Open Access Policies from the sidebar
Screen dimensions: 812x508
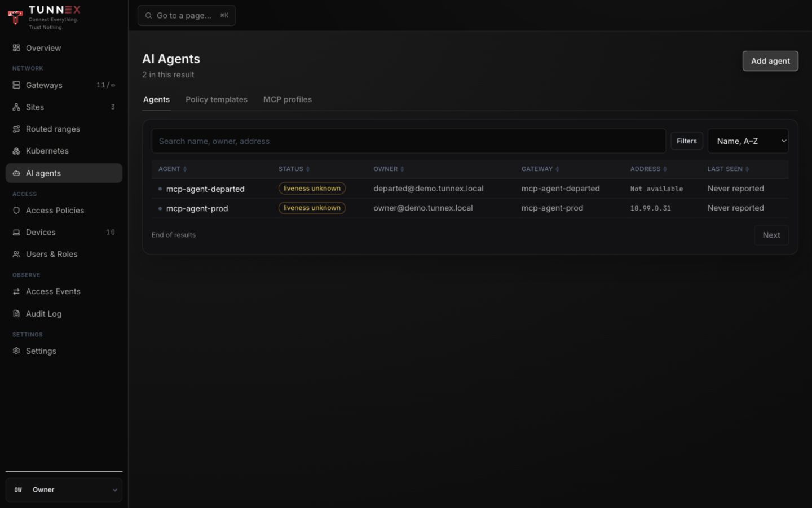tap(64, 211)
